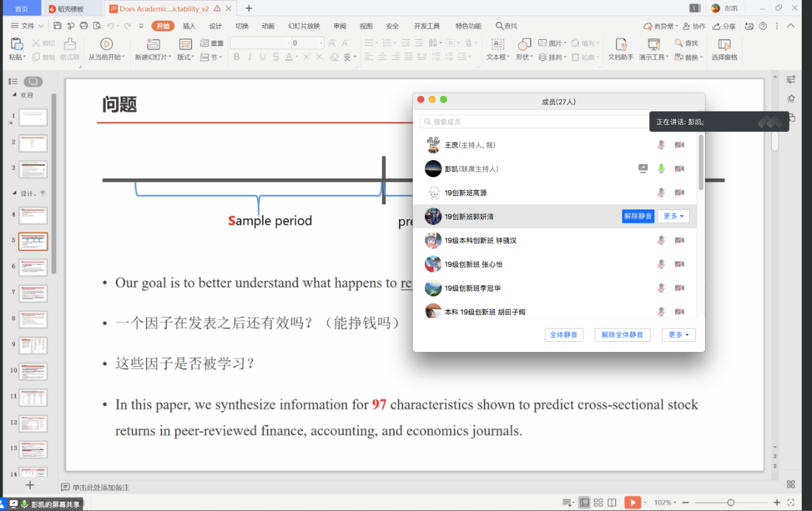Screen dimensions: 812x511
Task: Open the 幻灯片放映 ribbon tab
Action: (304, 26)
